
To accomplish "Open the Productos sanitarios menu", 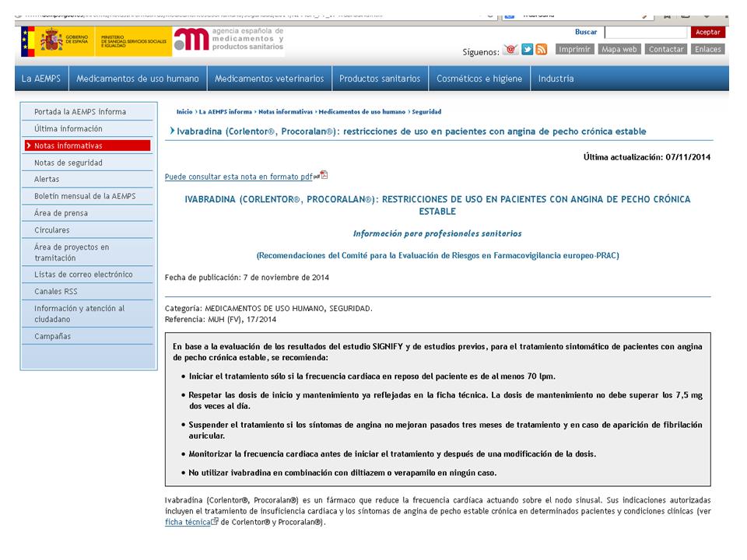I will click(380, 79).
